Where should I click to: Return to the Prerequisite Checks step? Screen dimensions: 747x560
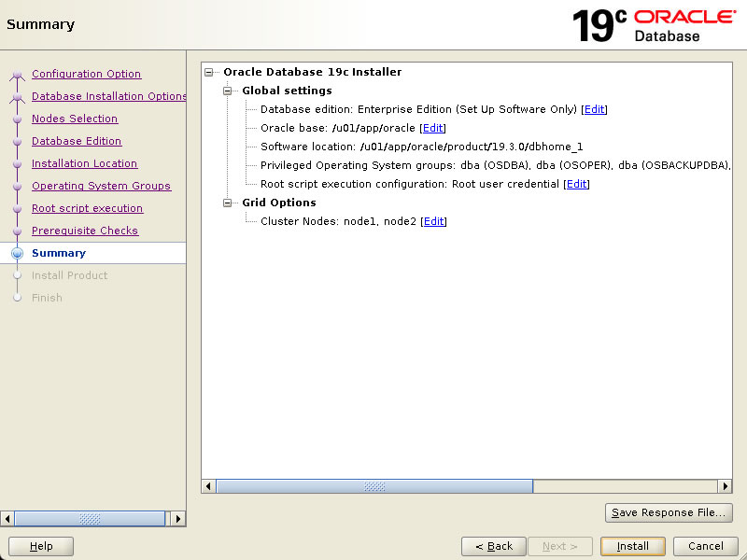pyautogui.click(x=85, y=231)
